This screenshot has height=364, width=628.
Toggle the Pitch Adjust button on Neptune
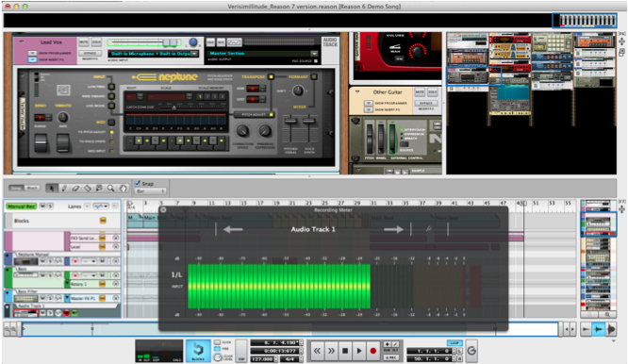[254, 114]
